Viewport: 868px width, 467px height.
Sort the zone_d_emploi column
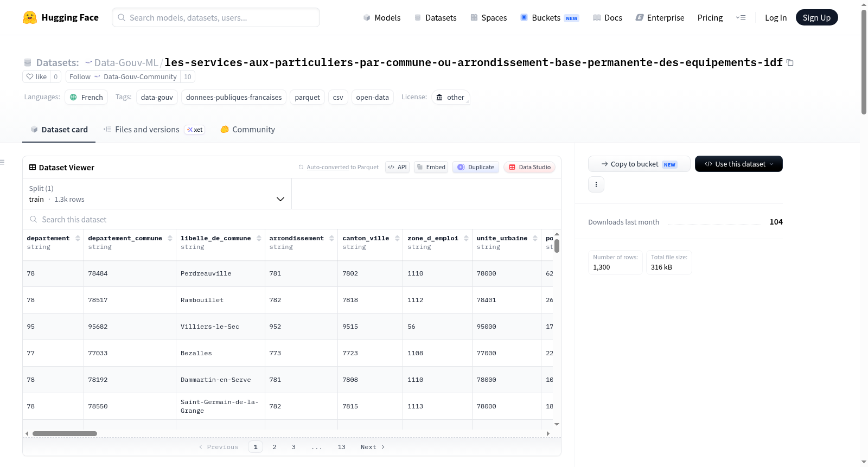(x=466, y=238)
